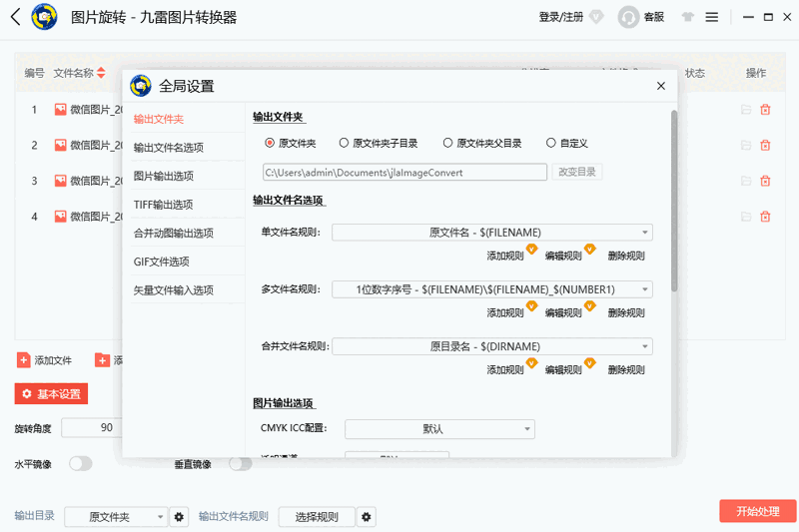Open the VIP diamond icon beside login
Image resolution: width=799 pixels, height=532 pixels.
596,17
